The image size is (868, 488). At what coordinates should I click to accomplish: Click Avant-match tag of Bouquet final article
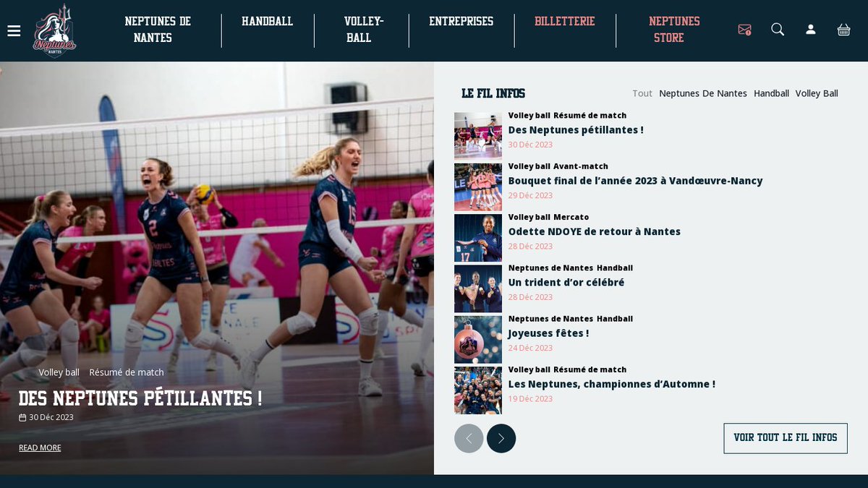point(581,166)
